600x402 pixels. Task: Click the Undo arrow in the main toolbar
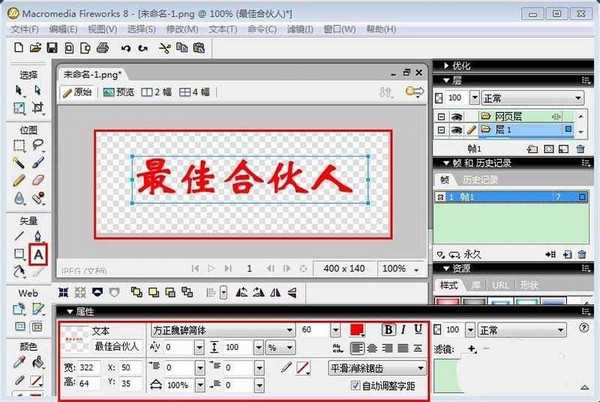click(x=126, y=48)
